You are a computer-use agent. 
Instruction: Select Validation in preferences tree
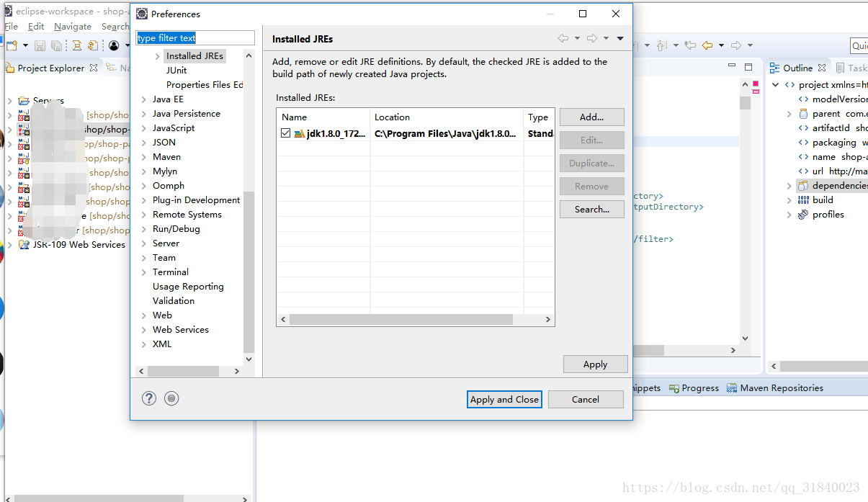[x=174, y=300]
